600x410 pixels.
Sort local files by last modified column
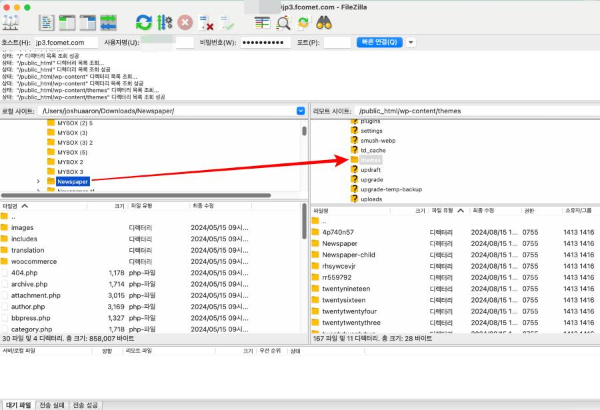click(x=220, y=206)
